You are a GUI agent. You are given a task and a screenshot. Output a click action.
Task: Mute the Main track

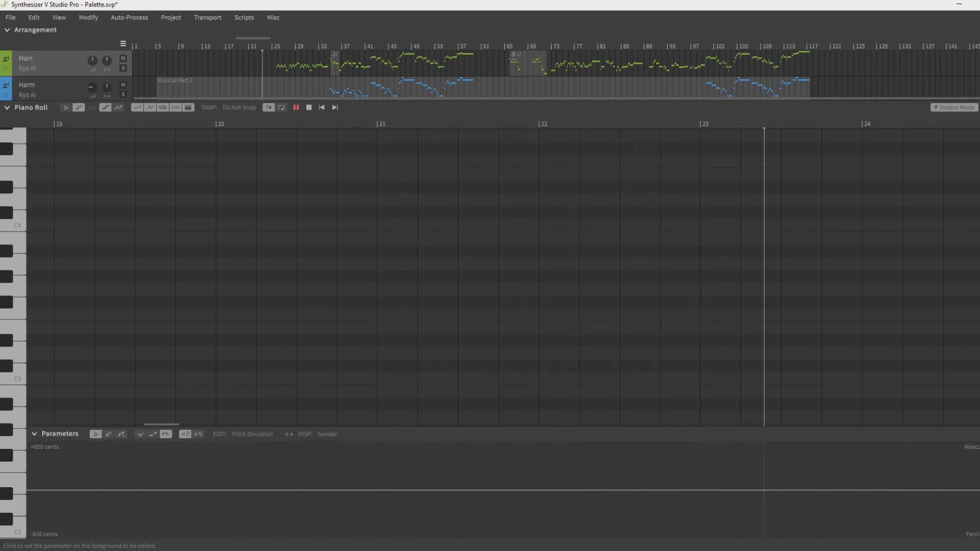tap(123, 58)
